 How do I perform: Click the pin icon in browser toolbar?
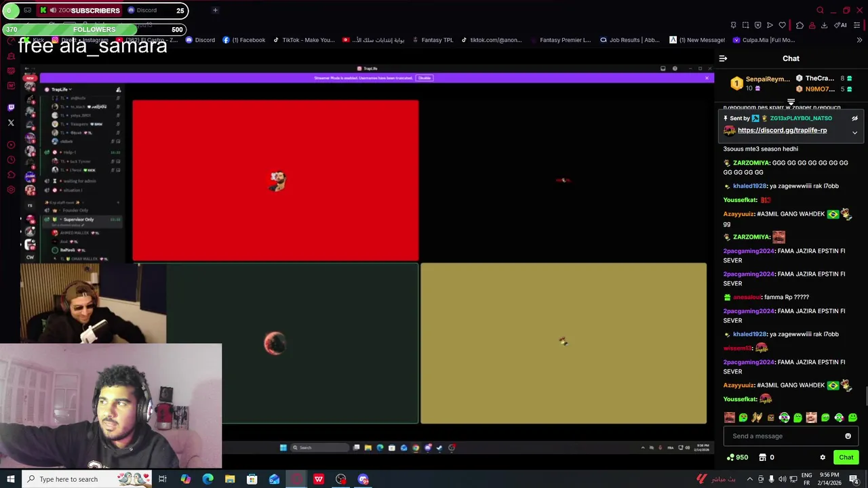(x=733, y=25)
